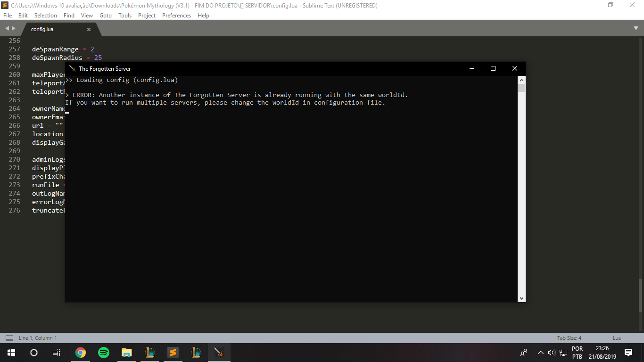Click the code line url = ""
This screenshot has height=362, width=644.
pyautogui.click(x=48, y=125)
